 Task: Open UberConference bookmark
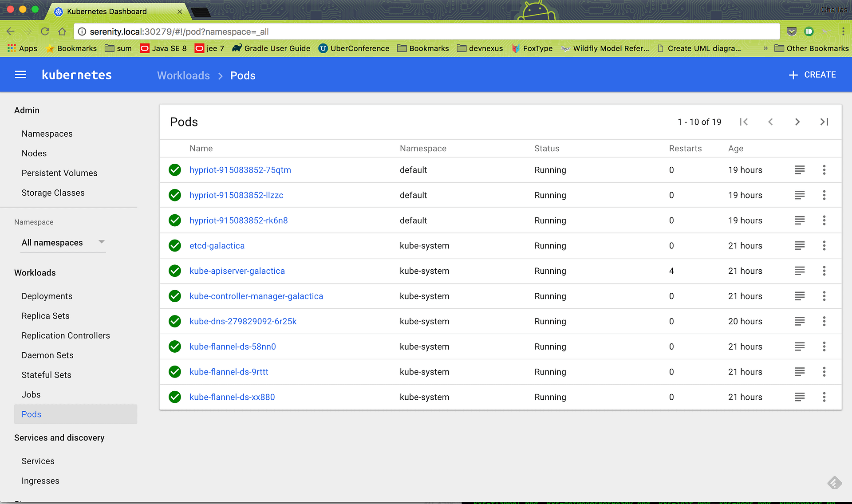[x=354, y=48]
